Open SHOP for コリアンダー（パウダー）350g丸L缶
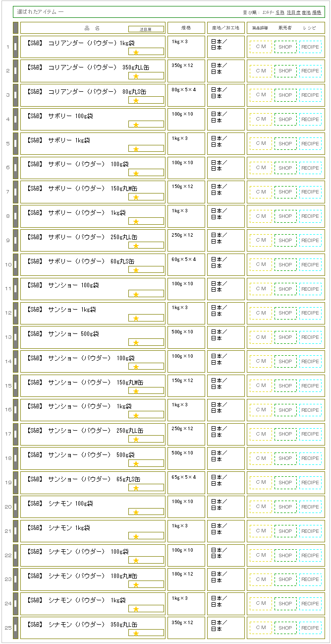Image resolution: width=331 pixels, height=644 pixels. tap(285, 71)
